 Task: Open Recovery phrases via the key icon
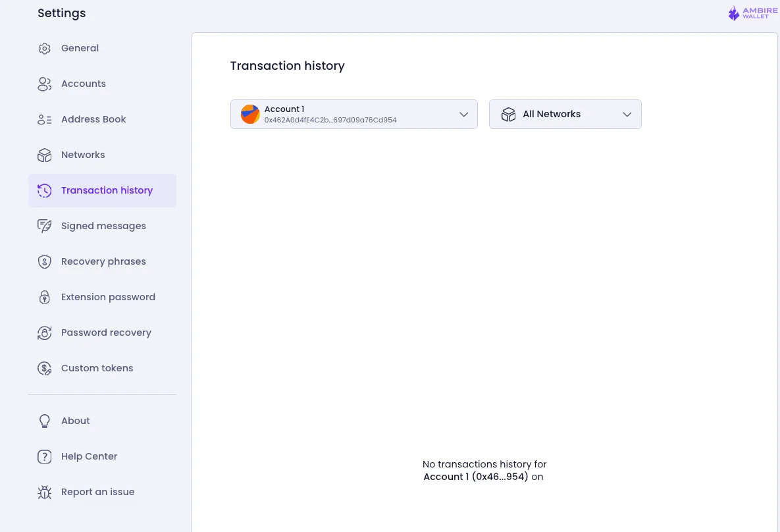(44, 261)
